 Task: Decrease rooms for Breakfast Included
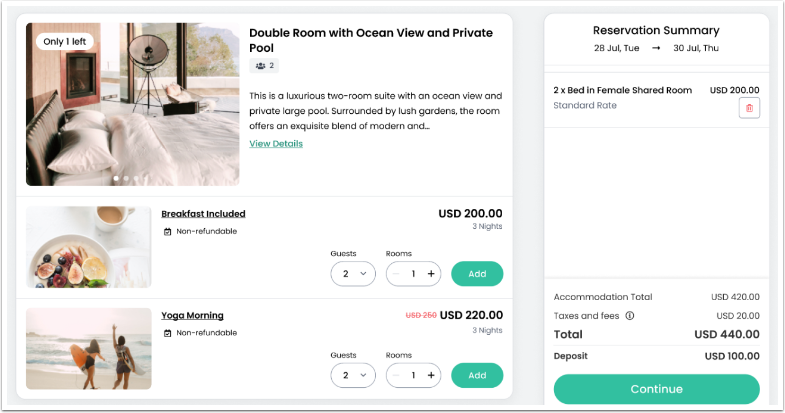(x=397, y=274)
